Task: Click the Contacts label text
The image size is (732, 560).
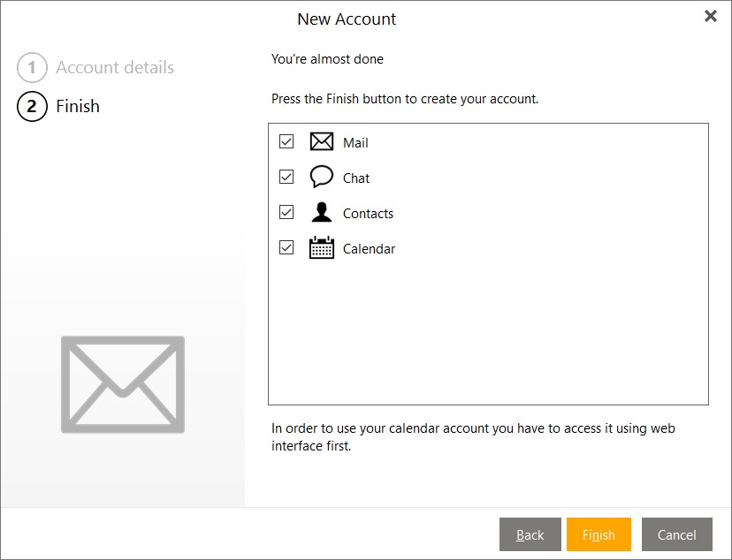Action: pos(368,214)
